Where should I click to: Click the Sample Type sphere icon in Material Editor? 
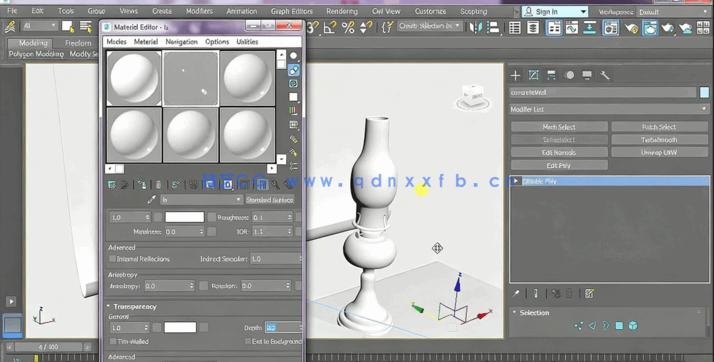[294, 56]
